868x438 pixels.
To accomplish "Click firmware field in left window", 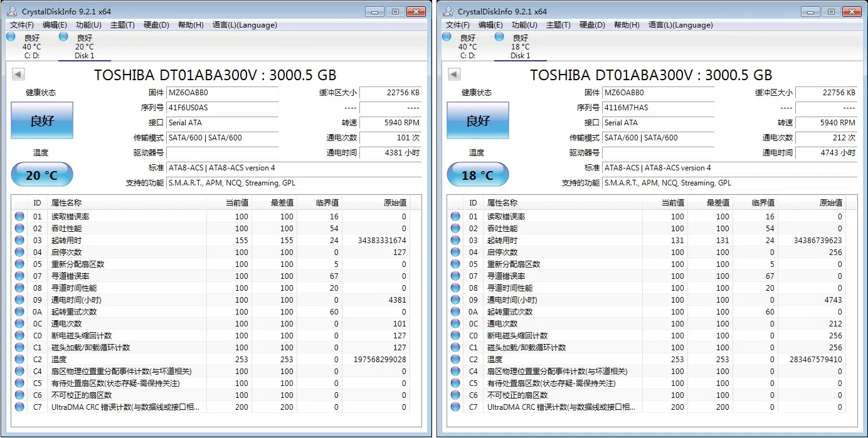I will click(x=223, y=93).
